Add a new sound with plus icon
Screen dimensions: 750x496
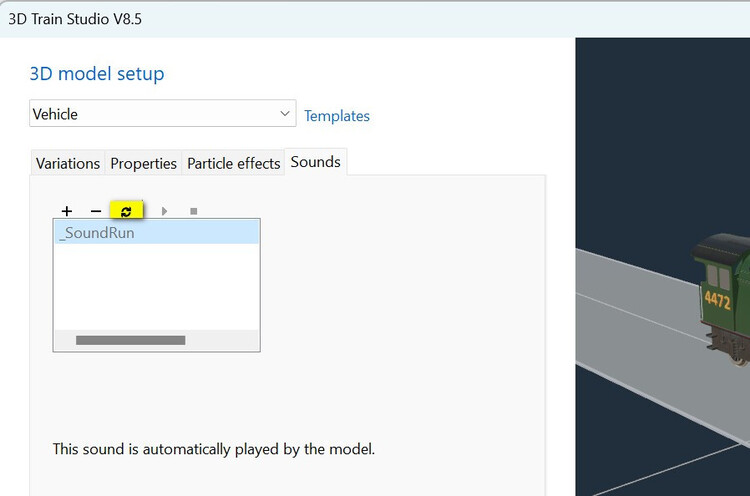pyautogui.click(x=67, y=211)
